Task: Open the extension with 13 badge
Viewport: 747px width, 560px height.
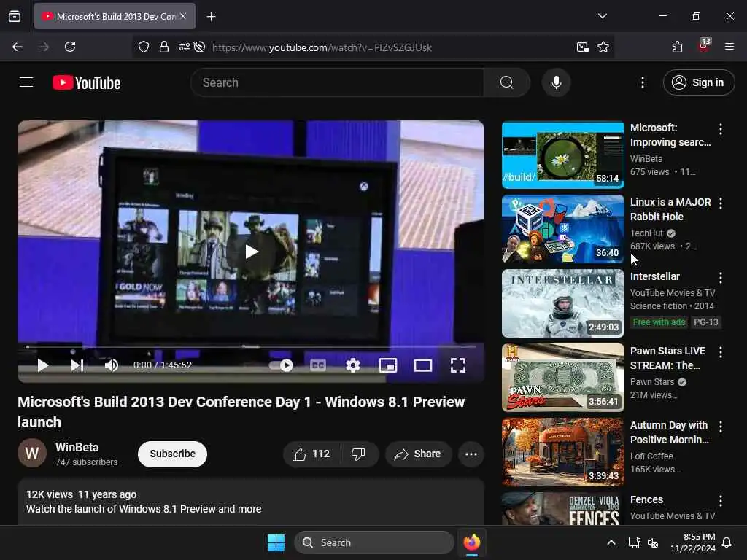Action: coord(704,46)
